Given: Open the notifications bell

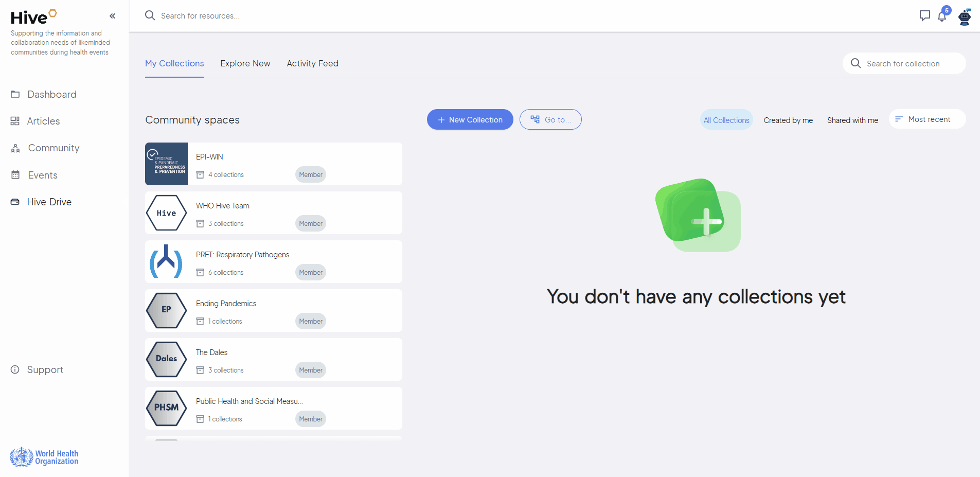Looking at the screenshot, I should click(942, 16).
